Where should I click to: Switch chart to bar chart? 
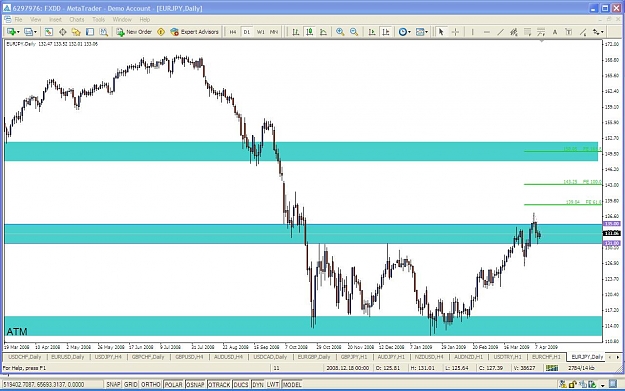coord(296,32)
